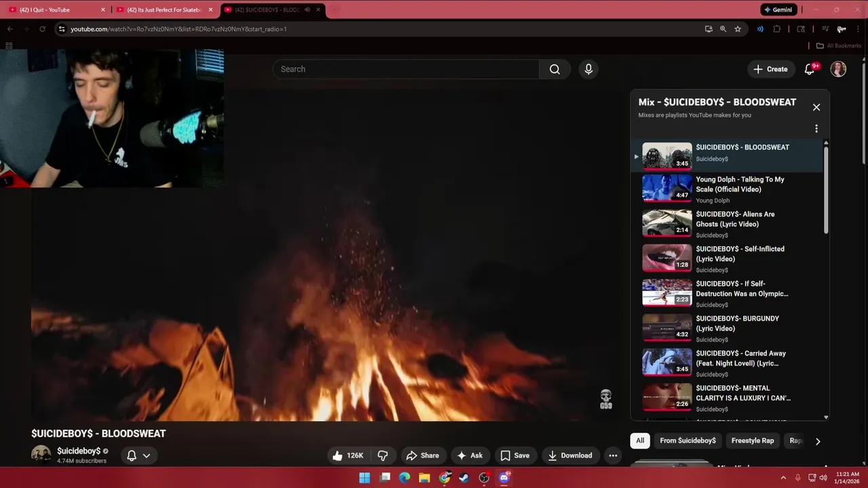Viewport: 868px width, 488px height.
Task: Reload the page
Action: point(42,29)
